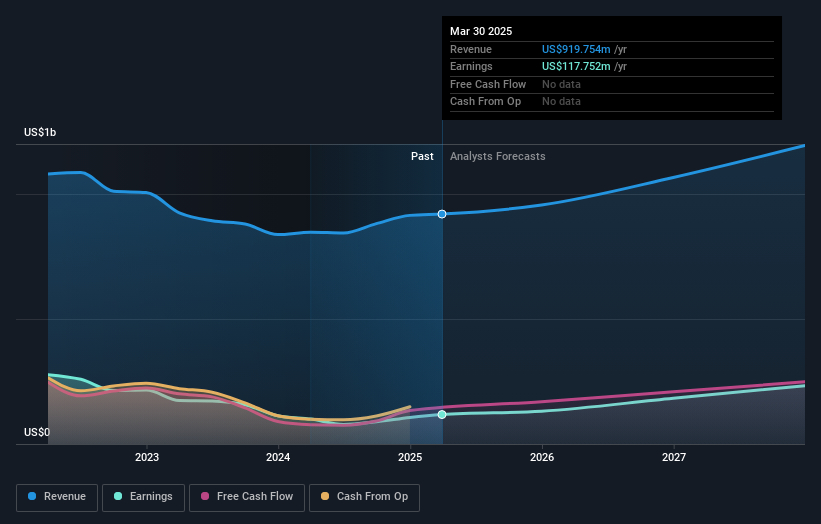Click the Mar 30 2025 tooltip date
This screenshot has width=821, height=524.
tap(481, 31)
